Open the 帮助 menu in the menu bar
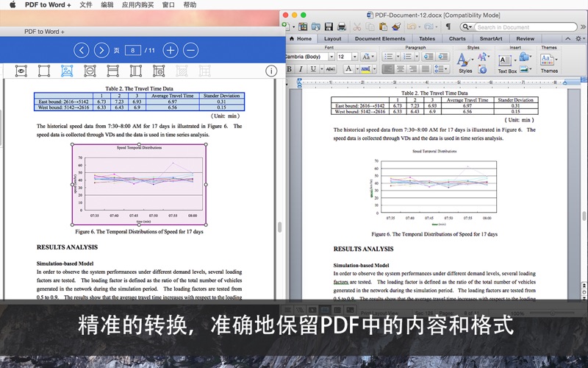 pyautogui.click(x=190, y=5)
